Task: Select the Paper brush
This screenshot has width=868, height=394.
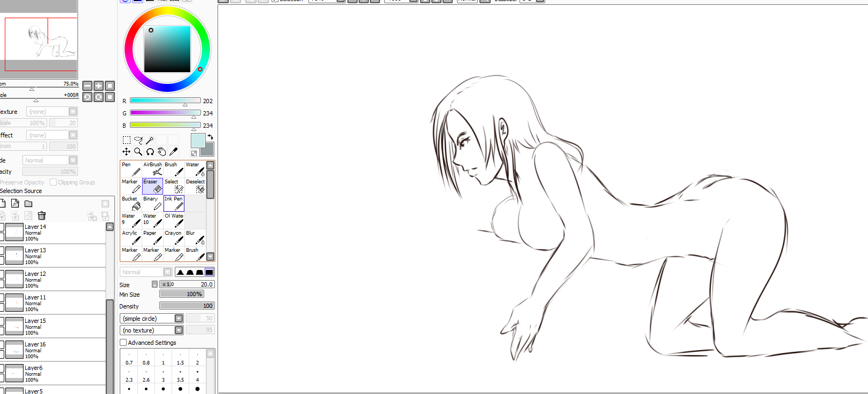Action: tap(152, 237)
